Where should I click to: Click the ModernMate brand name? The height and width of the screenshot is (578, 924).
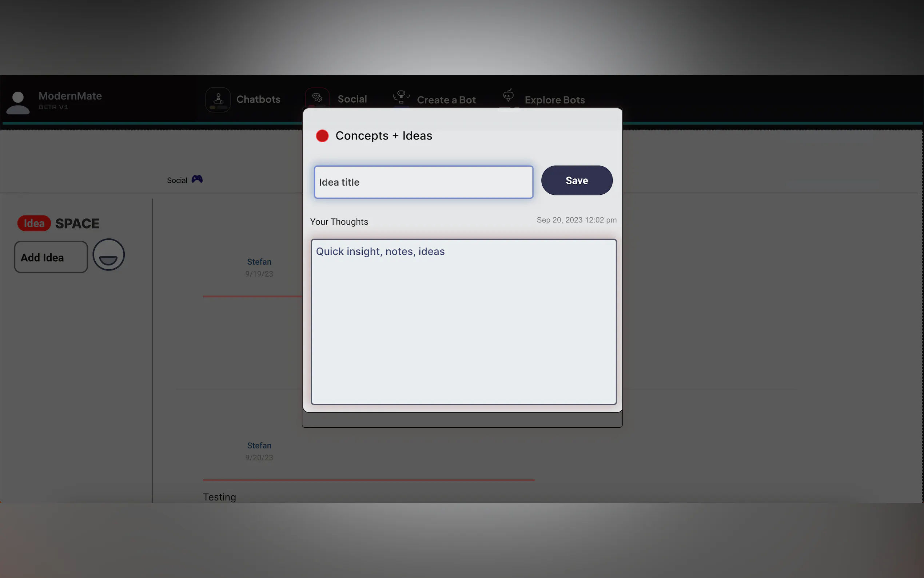(70, 96)
